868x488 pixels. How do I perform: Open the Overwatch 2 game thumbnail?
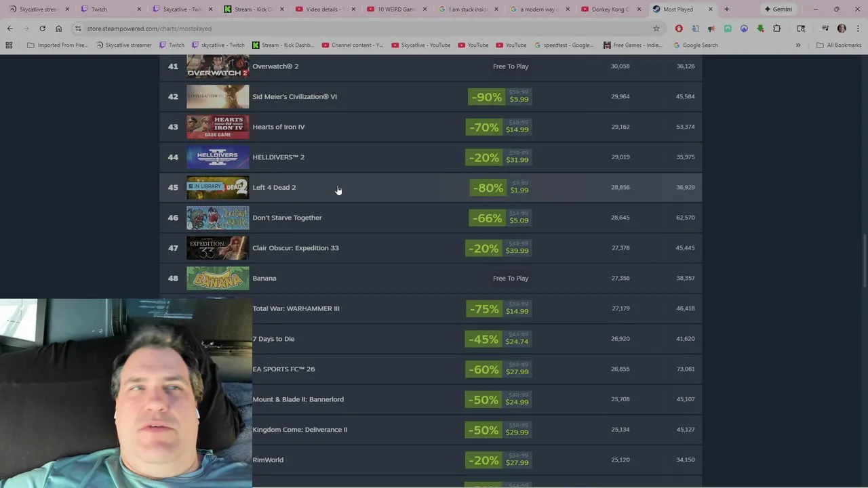(x=218, y=66)
